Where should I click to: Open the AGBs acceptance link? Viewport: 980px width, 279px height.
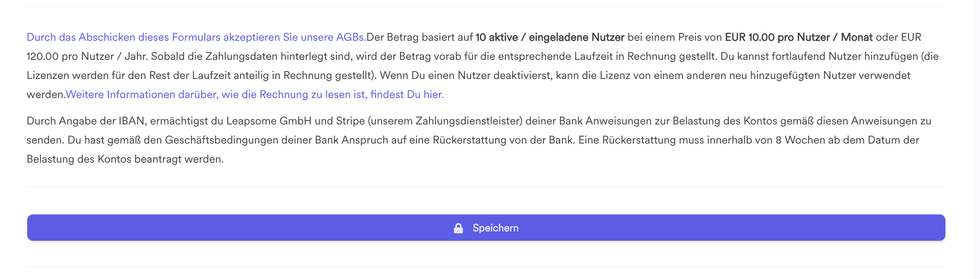196,37
